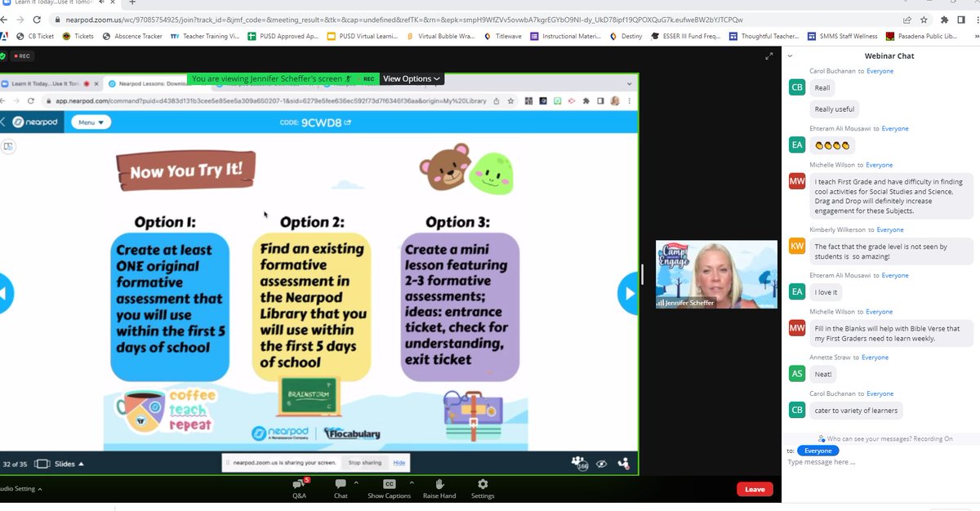Open the Pasadena Public Lib... bookmark

click(923, 36)
